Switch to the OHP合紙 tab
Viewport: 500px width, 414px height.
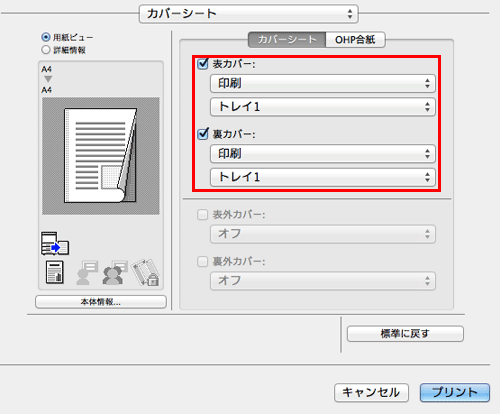[x=355, y=40]
